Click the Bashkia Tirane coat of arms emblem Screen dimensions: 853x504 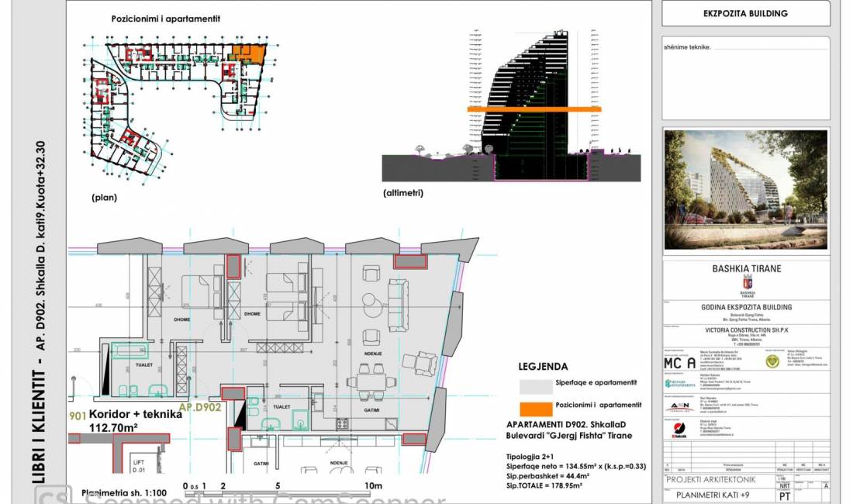point(747,282)
